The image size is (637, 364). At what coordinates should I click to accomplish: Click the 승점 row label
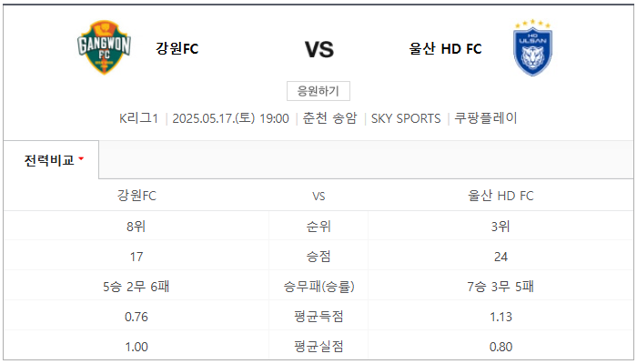(318, 257)
